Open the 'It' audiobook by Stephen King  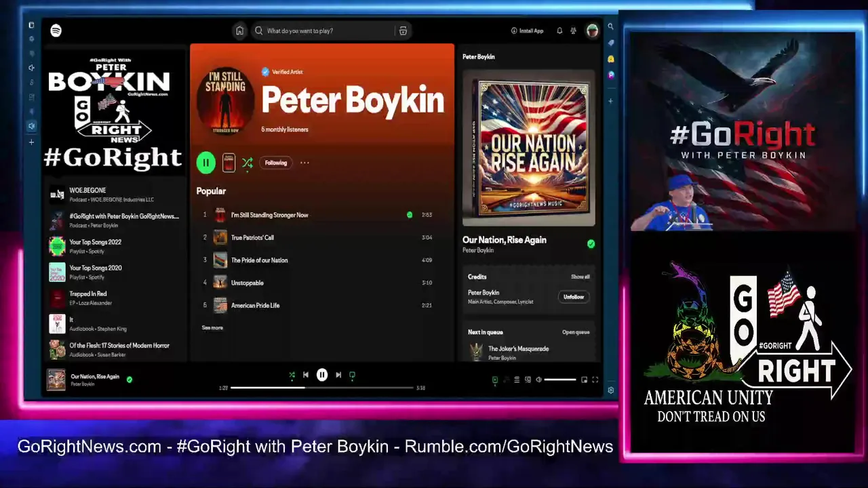(114, 323)
